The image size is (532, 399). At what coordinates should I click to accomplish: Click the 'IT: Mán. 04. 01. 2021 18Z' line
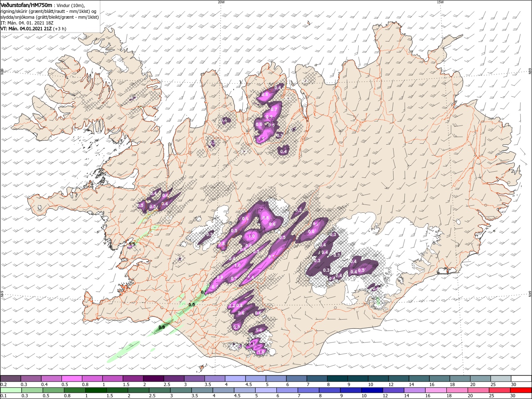pos(27,23)
